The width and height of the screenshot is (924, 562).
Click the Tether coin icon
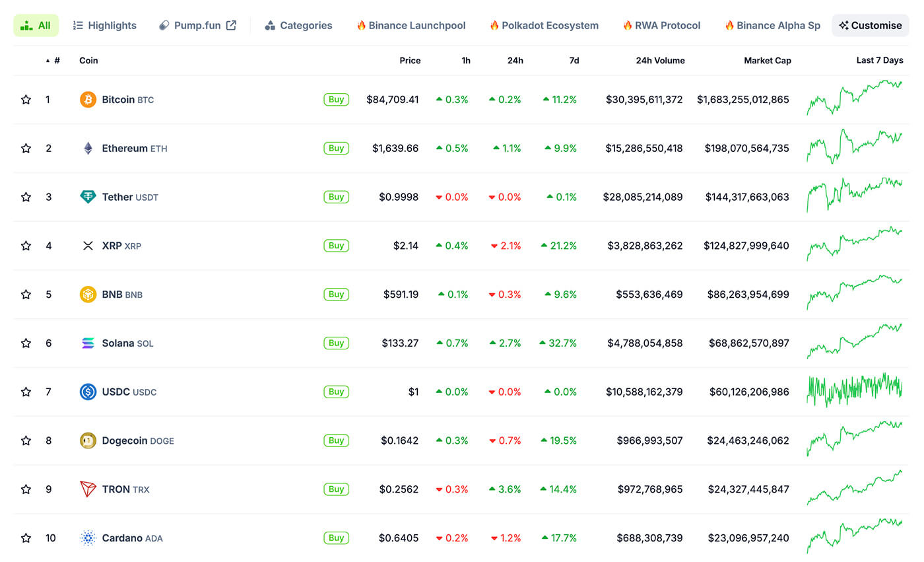(x=88, y=197)
